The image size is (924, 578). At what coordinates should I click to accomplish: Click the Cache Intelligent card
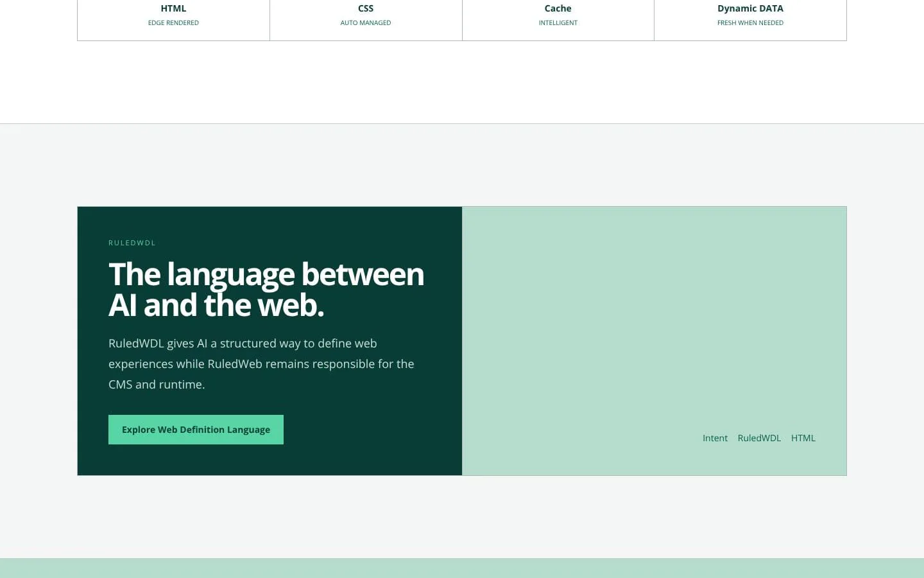point(558,20)
